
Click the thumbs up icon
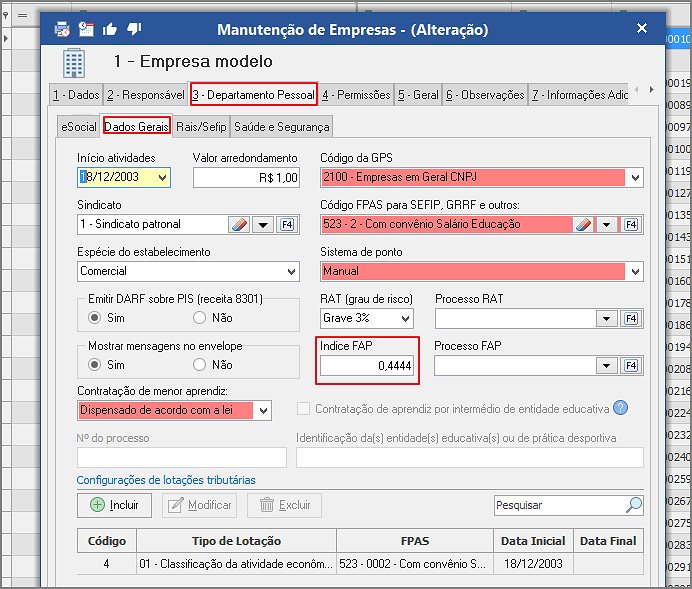point(110,29)
